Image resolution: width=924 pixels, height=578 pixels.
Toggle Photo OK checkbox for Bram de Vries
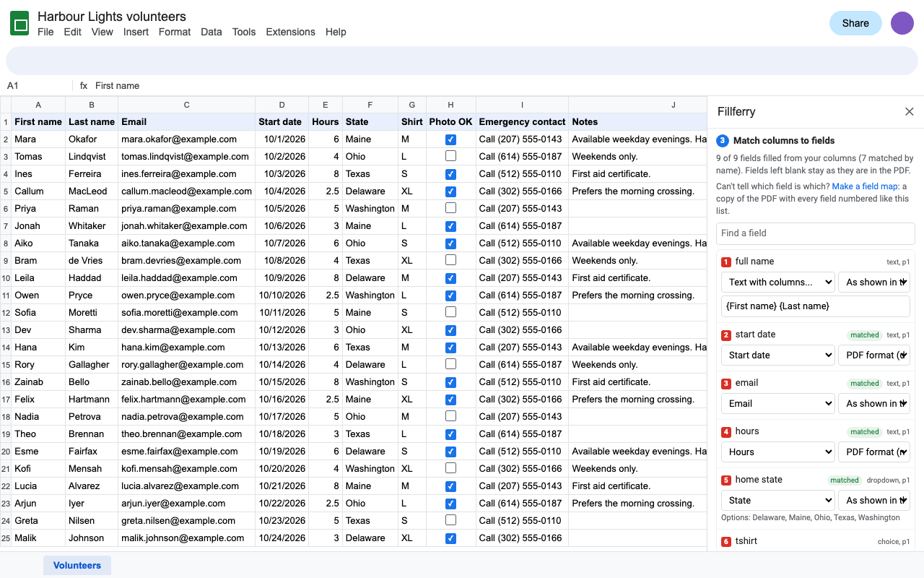point(450,260)
